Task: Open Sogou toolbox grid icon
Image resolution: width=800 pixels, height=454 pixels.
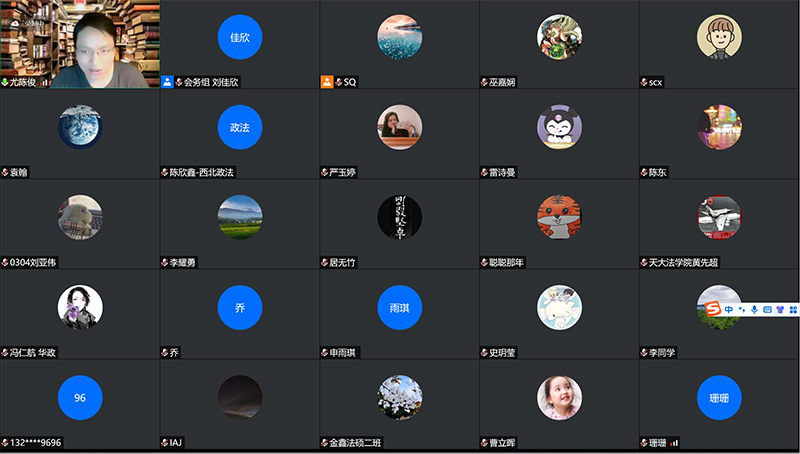Action: coord(793,310)
